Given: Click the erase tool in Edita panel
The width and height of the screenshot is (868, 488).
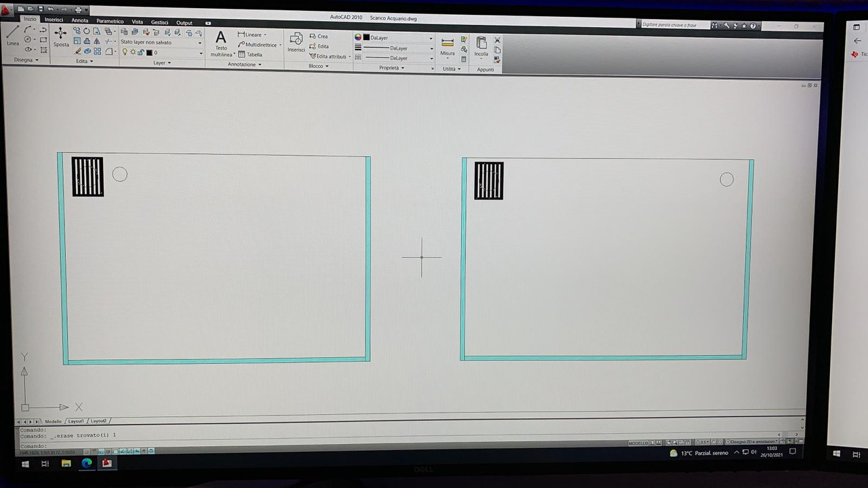Looking at the screenshot, I should (77, 51).
